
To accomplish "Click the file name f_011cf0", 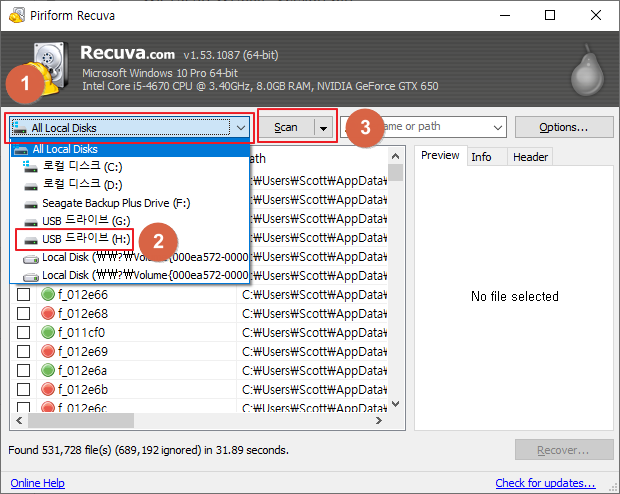I will pos(81,333).
